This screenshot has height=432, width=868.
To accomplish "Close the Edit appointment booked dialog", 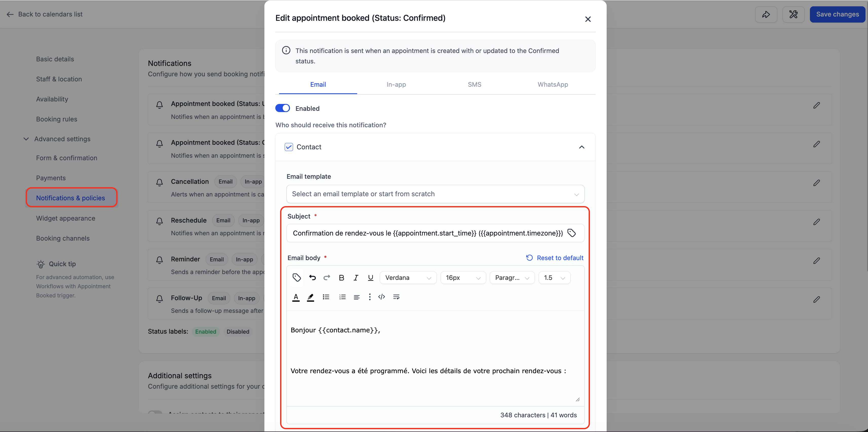I will [588, 19].
